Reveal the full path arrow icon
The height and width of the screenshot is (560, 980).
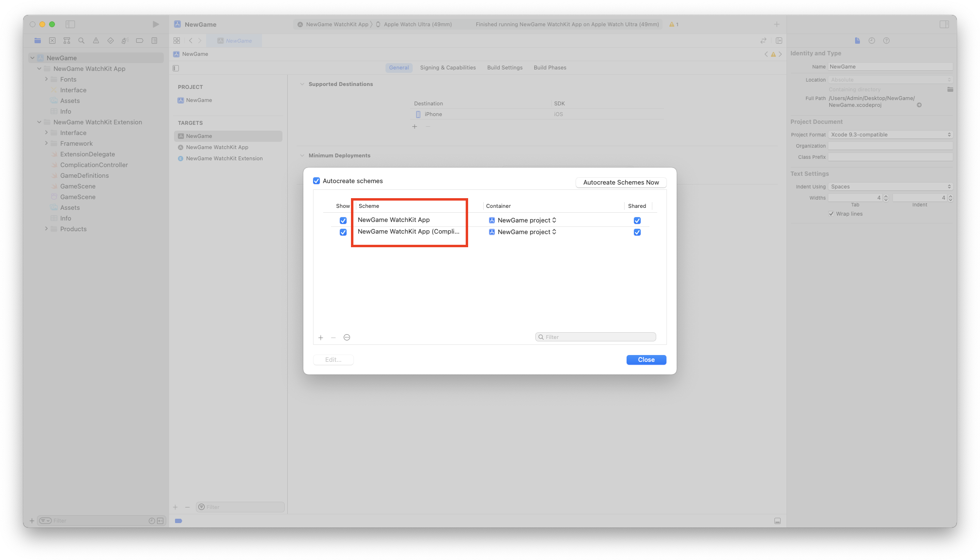(919, 105)
